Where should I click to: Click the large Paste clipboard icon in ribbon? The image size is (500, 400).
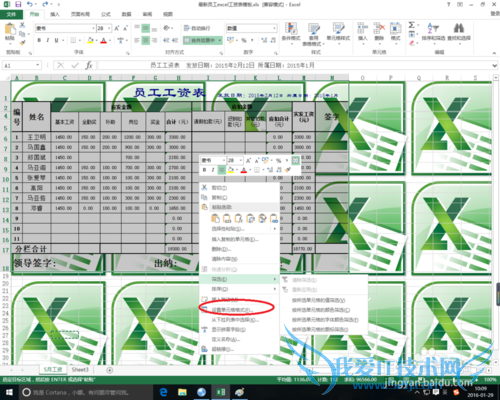pyautogui.click(x=10, y=29)
